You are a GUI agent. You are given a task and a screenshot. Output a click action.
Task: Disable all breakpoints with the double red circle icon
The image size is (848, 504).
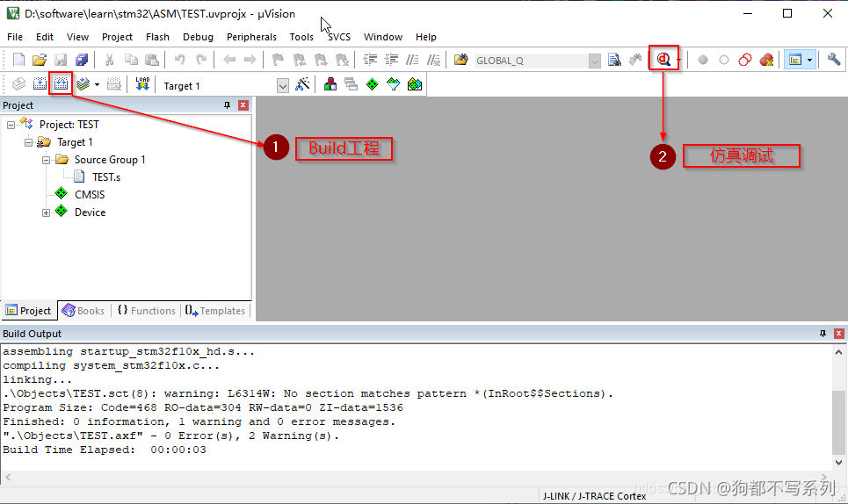745,60
